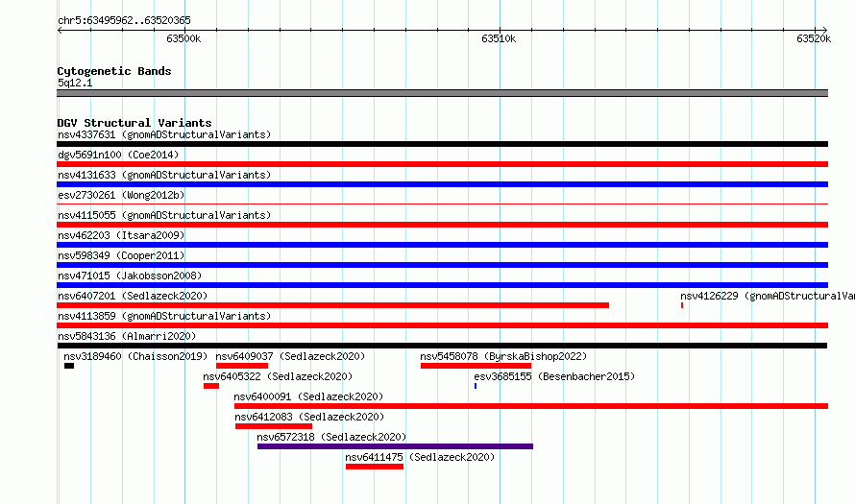The image size is (855, 504).
Task: Click the nsv5843136 black variant bar
Action: (x=442, y=346)
